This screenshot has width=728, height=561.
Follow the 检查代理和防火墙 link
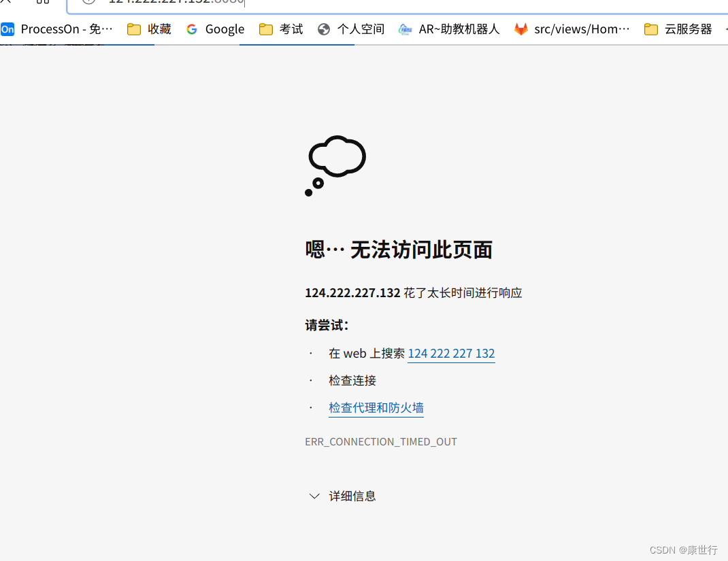pos(376,407)
